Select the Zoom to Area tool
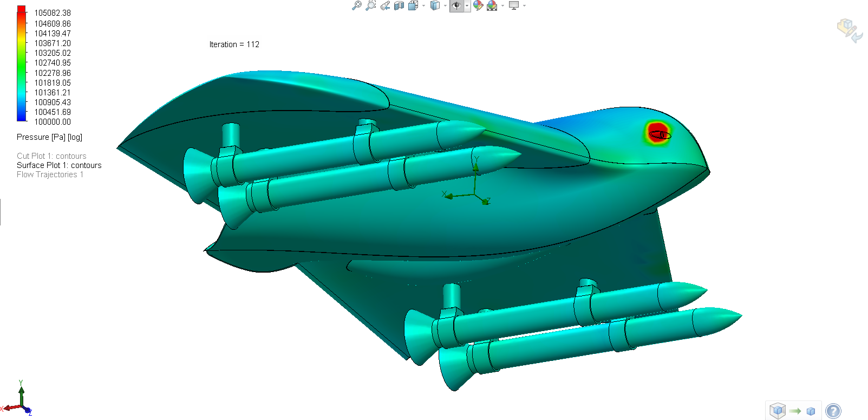Image resolution: width=868 pixels, height=420 pixels. pos(370,5)
